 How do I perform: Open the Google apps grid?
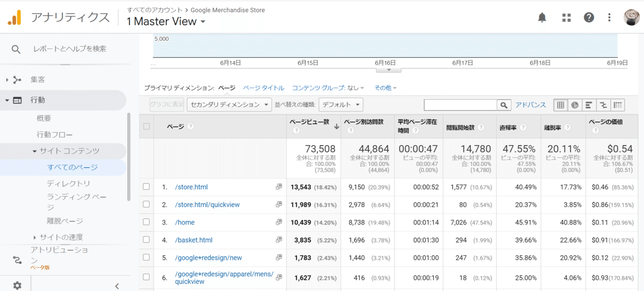[567, 18]
